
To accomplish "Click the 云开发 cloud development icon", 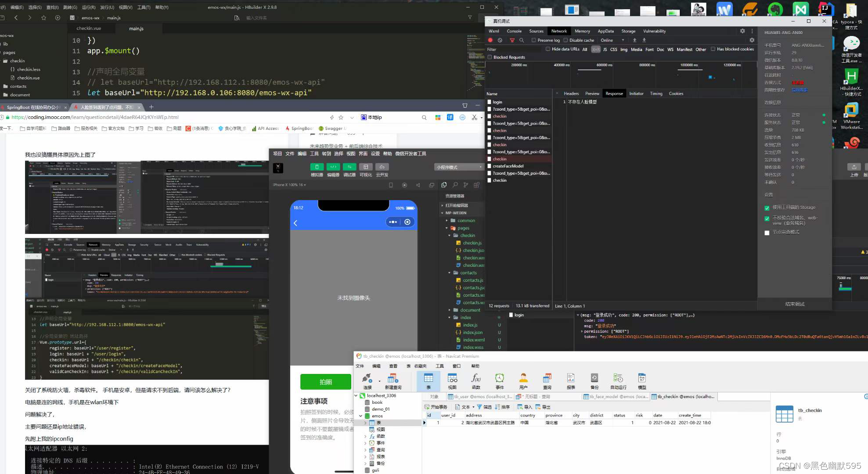I will coord(382,167).
